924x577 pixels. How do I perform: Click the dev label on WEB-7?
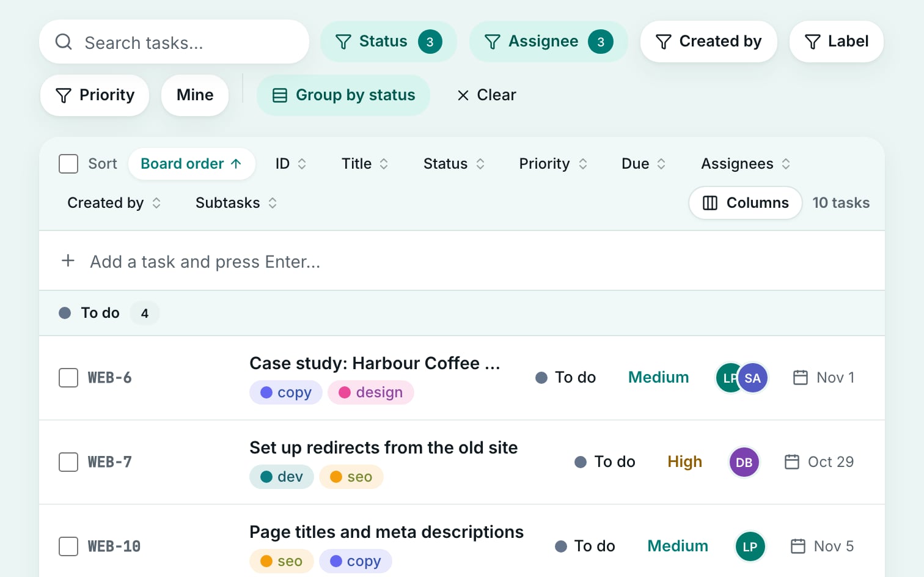(x=282, y=477)
